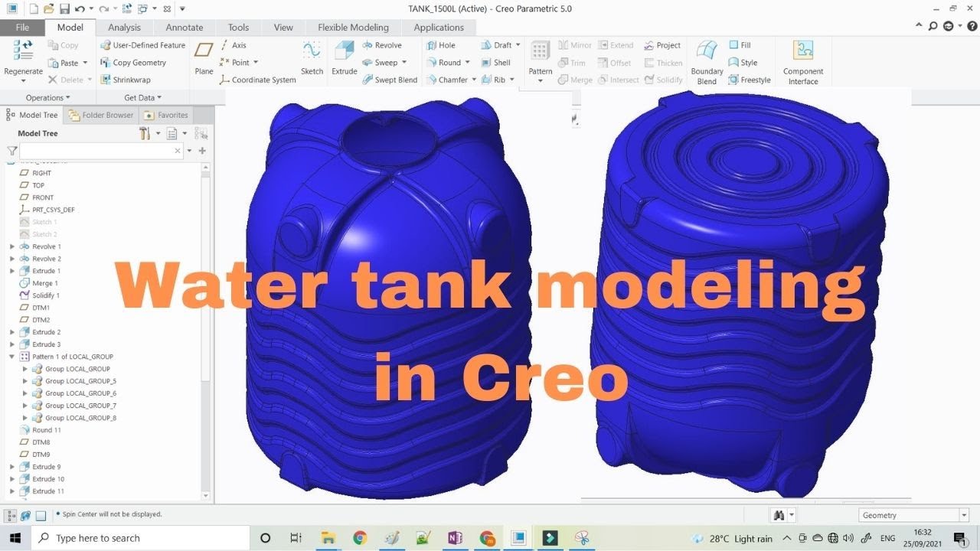Viewport: 980px width, 551px height.
Task: Open the Tools tab
Action: (239, 27)
